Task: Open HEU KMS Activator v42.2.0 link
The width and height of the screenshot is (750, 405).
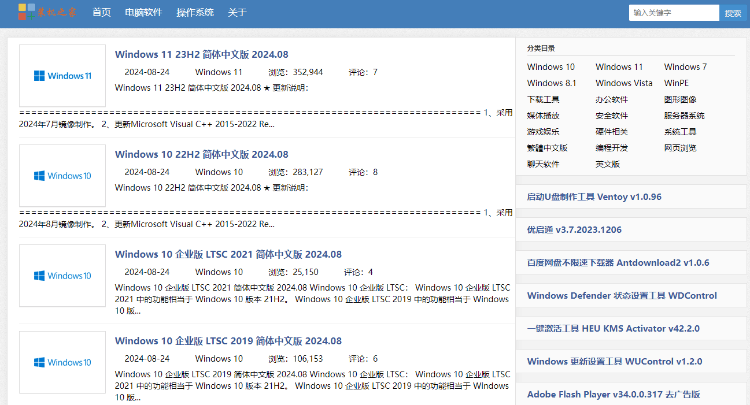Action: pyautogui.click(x=613, y=329)
